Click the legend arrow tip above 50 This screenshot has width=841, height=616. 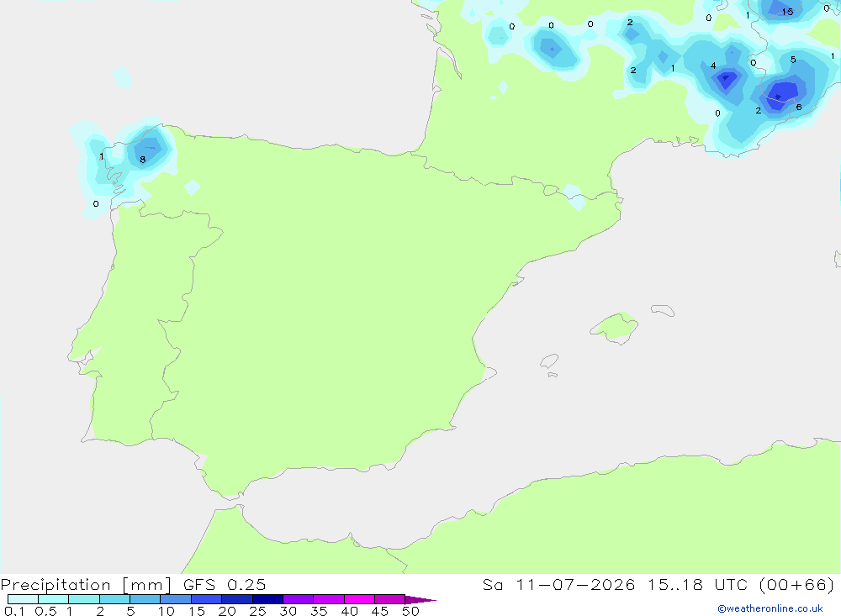420,600
